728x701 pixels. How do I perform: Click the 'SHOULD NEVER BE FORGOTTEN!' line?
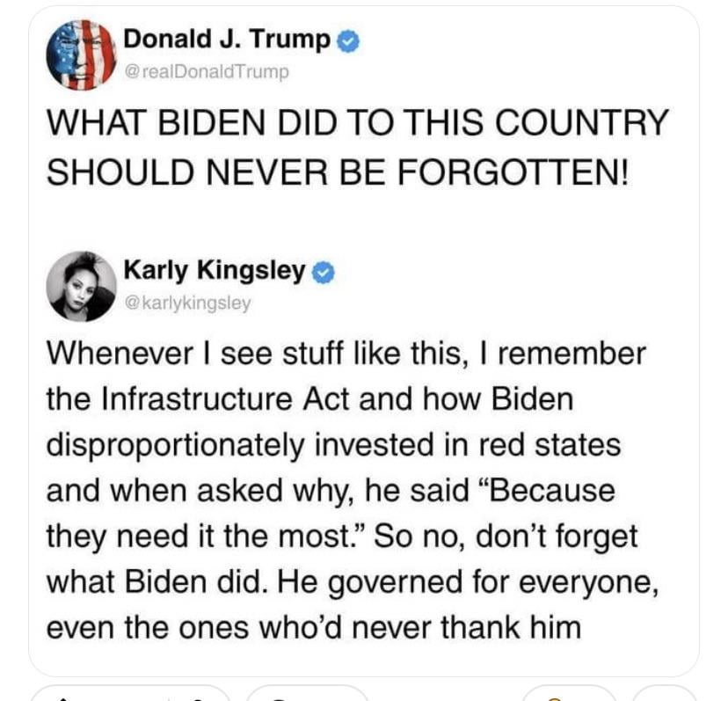pyautogui.click(x=339, y=172)
